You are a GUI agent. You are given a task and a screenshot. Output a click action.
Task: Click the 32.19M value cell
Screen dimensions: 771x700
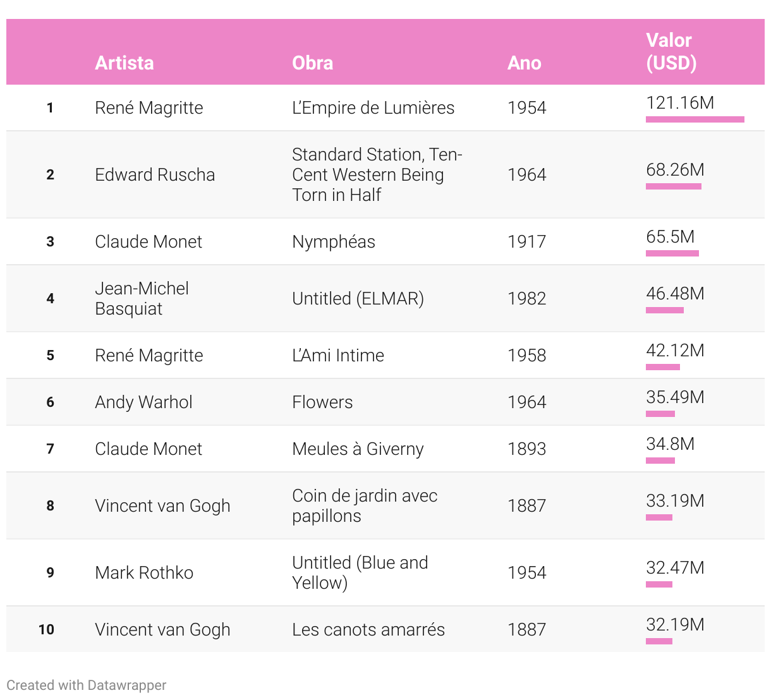[x=675, y=625]
